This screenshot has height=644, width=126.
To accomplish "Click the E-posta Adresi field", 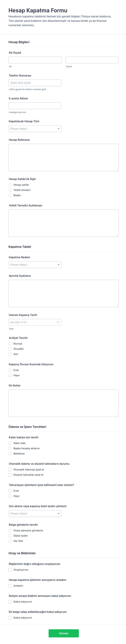I will [35, 106].
